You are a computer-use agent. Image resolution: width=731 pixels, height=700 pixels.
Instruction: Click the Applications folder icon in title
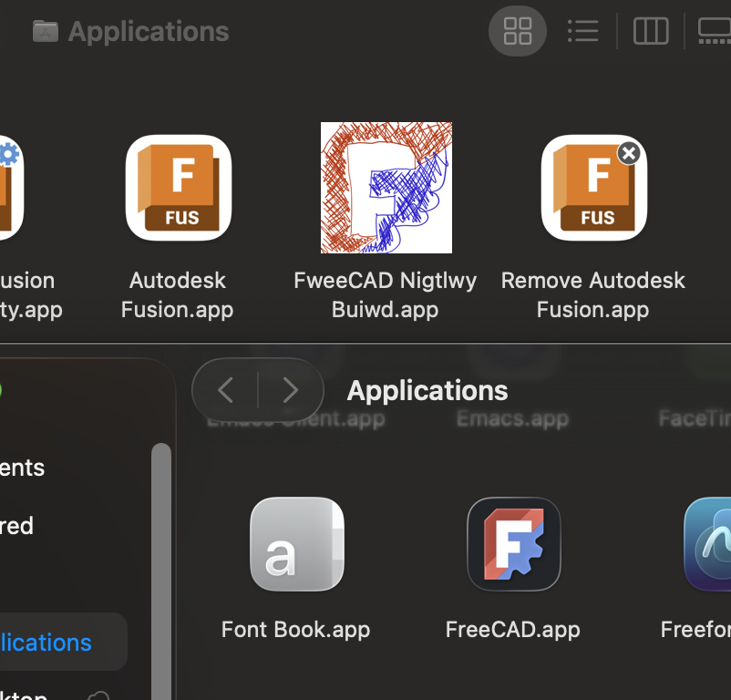tap(46, 31)
